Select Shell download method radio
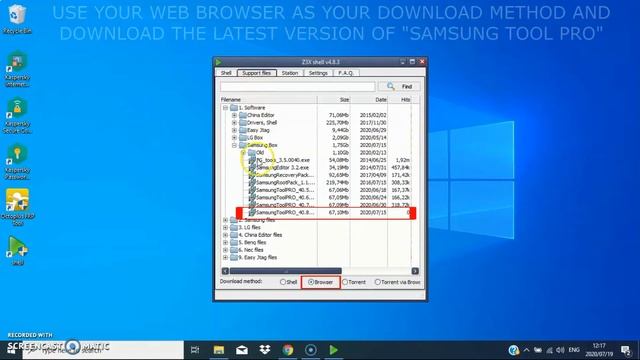The width and height of the screenshot is (640, 360). click(283, 282)
